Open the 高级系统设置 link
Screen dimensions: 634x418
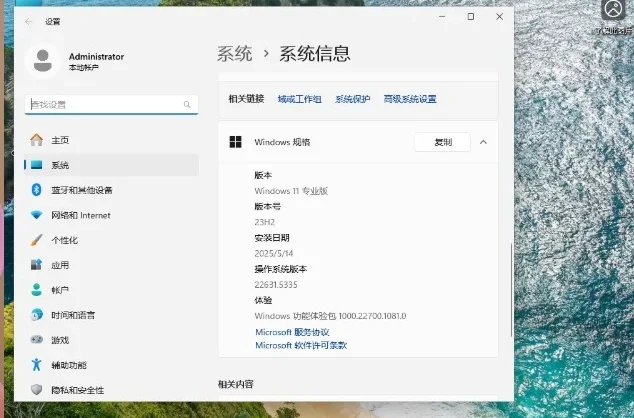[x=410, y=99]
